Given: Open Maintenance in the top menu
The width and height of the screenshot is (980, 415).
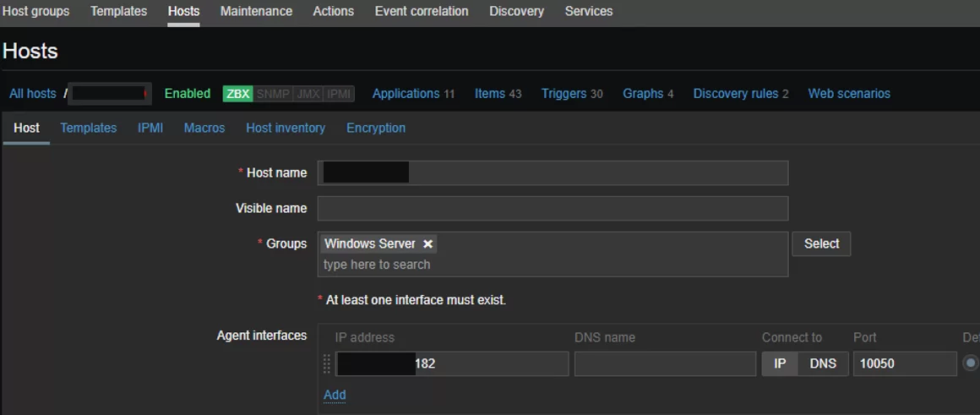Looking at the screenshot, I should pyautogui.click(x=256, y=12).
